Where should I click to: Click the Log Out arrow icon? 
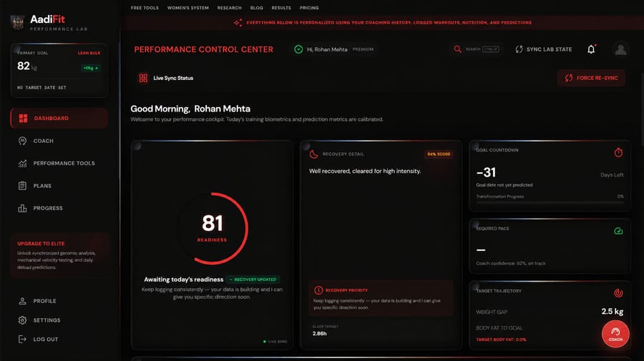(x=23, y=340)
